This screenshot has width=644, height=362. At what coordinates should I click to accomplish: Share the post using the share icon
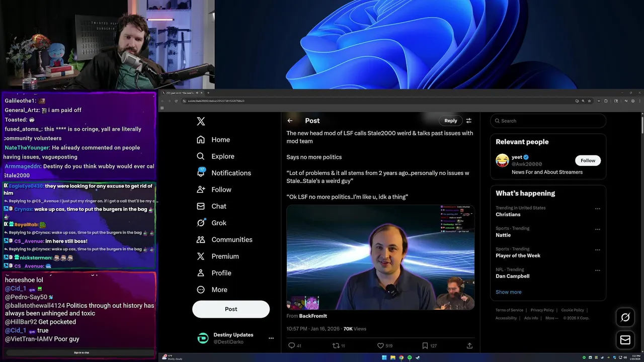pyautogui.click(x=469, y=345)
